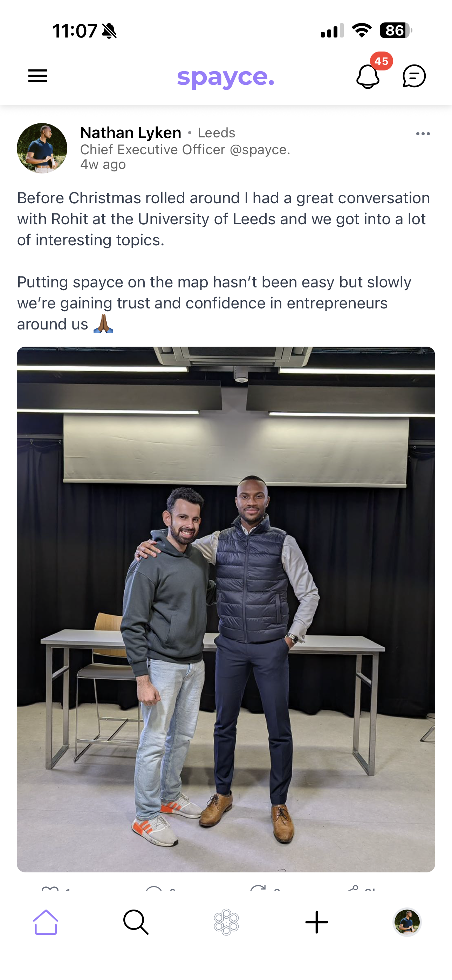The width and height of the screenshot is (452, 980).
Task: Like the post by tapping the heart icon
Action: click(49, 891)
